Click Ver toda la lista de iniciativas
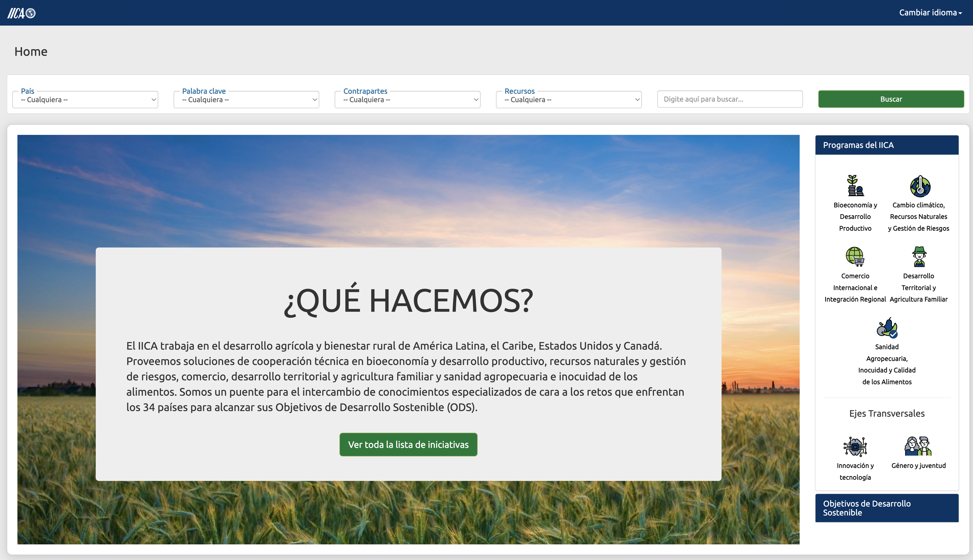The width and height of the screenshot is (973, 560). 408,445
